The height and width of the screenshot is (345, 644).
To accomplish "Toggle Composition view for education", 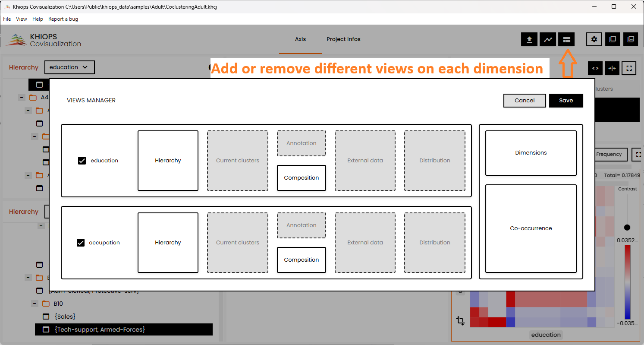I will pos(302,178).
